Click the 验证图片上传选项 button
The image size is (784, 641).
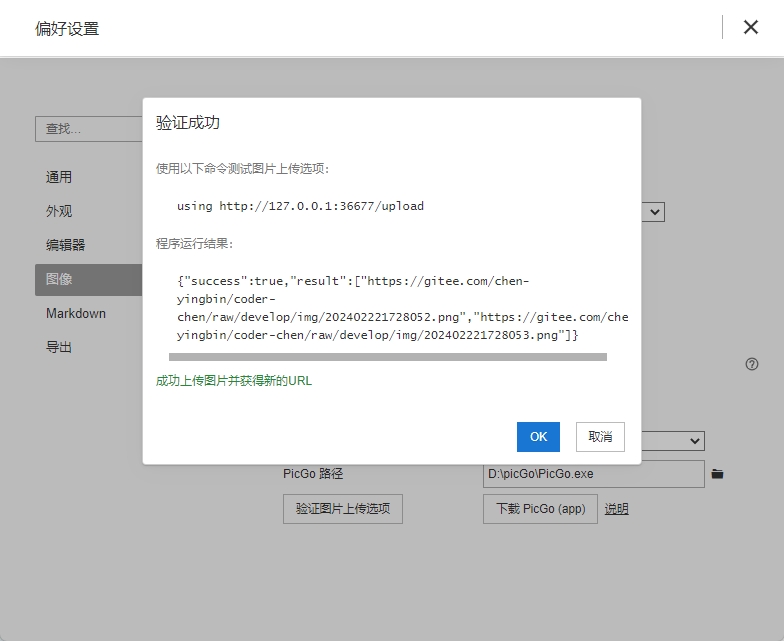342,508
